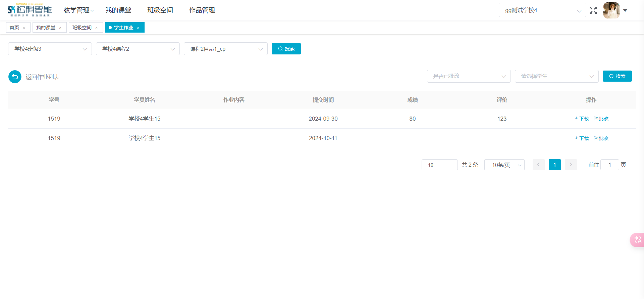Image resolution: width=644 pixels, height=299 pixels.
Task: Switch to the 我的课堂 tab
Action: 46,28
